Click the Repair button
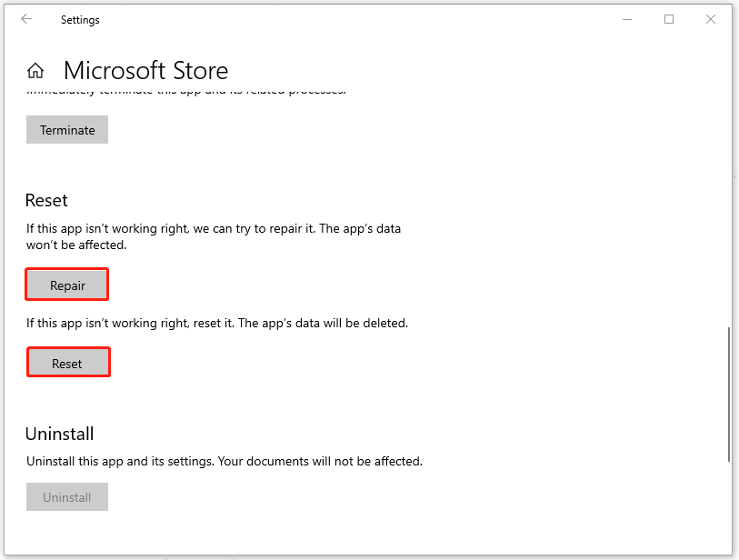Screen dimensions: 739x560 coord(67,285)
